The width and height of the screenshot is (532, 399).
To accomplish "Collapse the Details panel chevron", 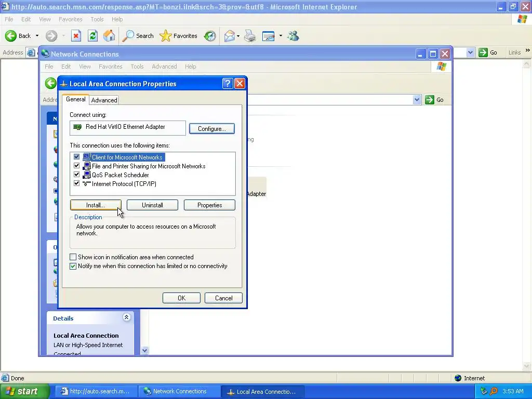I will point(127,317).
